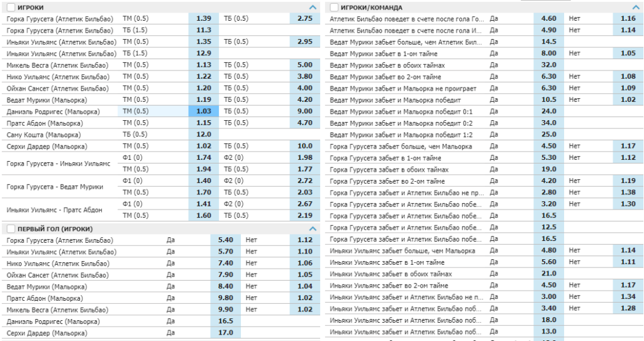Screen dimensions: 644x341
Task: Click row label Саму Кошта (Мальорка)
Action: tap(43, 135)
